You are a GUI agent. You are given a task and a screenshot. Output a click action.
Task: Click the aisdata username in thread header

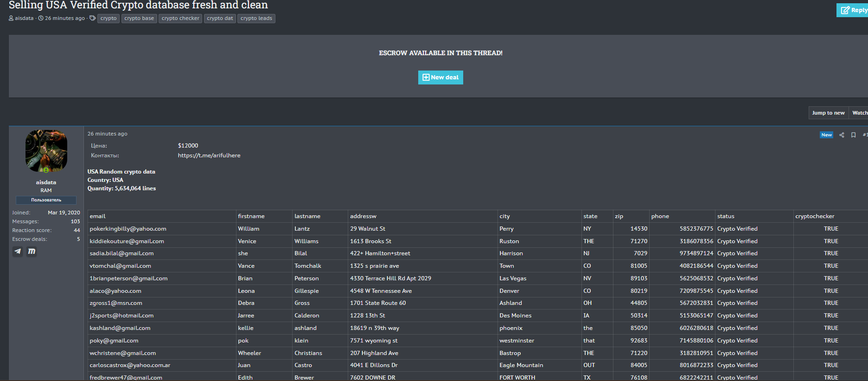[24, 19]
